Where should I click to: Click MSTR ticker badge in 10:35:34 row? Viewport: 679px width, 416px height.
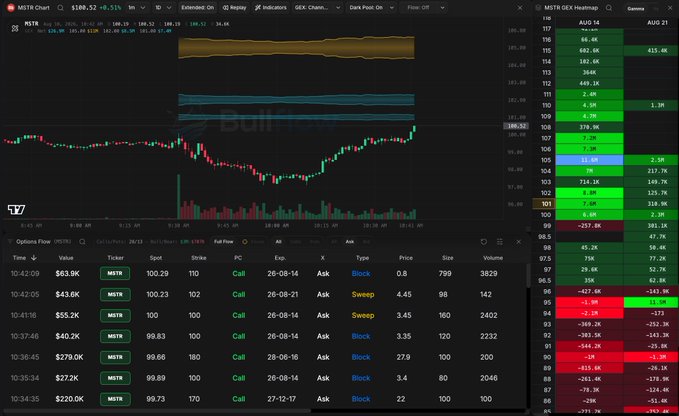click(115, 378)
